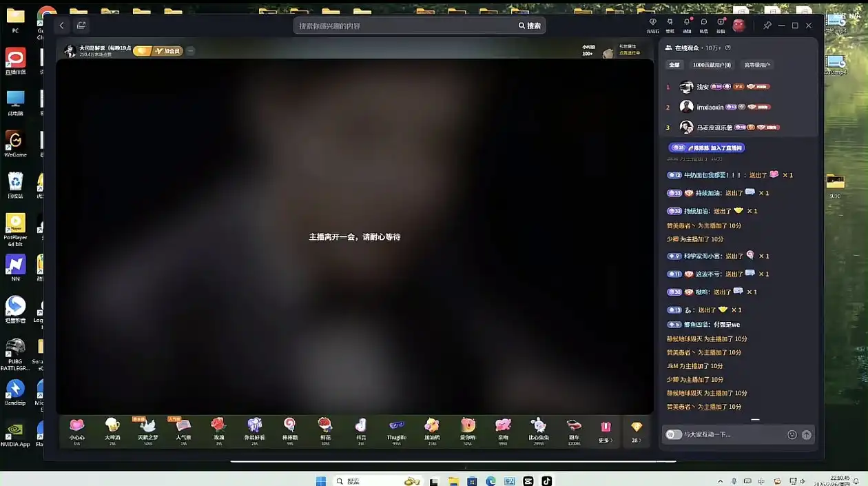Expand more gifts via 更多

click(605, 431)
